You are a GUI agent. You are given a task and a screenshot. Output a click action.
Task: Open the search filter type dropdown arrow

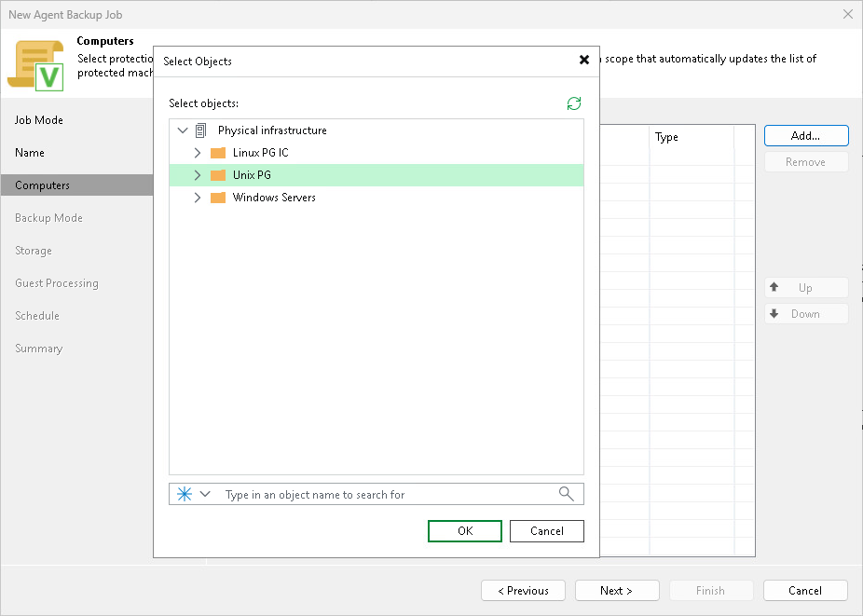(205, 494)
